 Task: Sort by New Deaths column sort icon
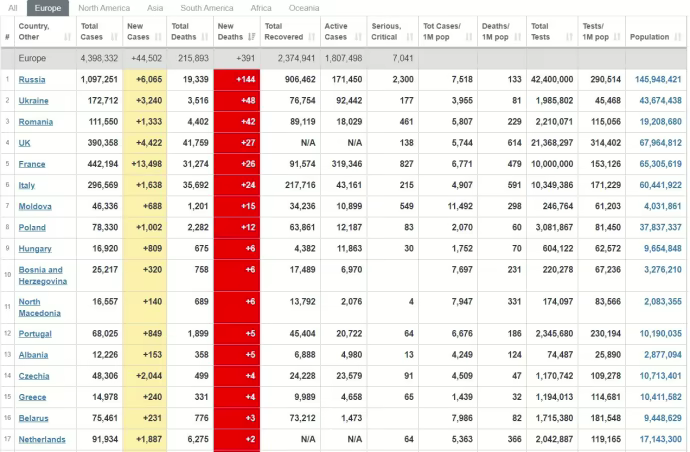pos(252,37)
